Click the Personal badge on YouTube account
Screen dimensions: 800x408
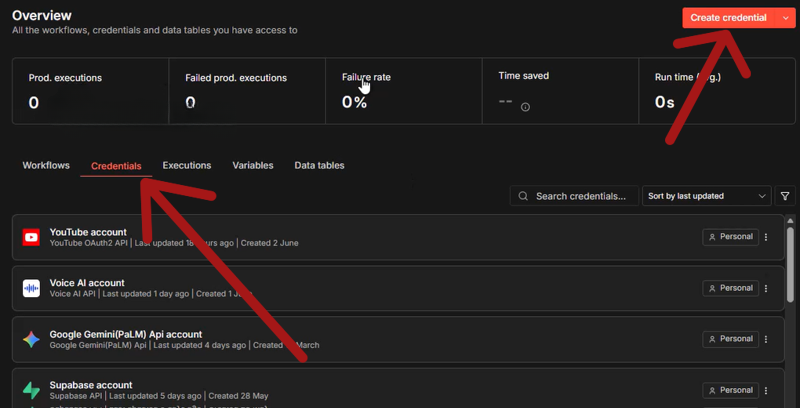[x=731, y=237]
